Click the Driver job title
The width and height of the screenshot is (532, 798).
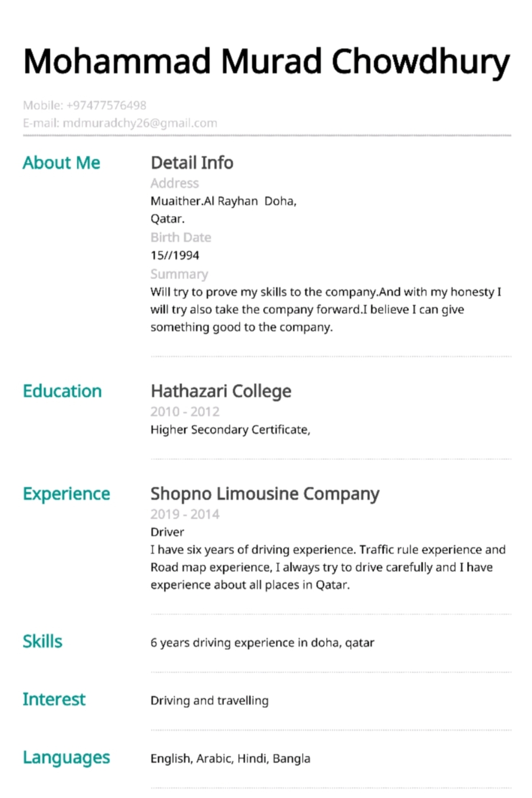click(167, 532)
